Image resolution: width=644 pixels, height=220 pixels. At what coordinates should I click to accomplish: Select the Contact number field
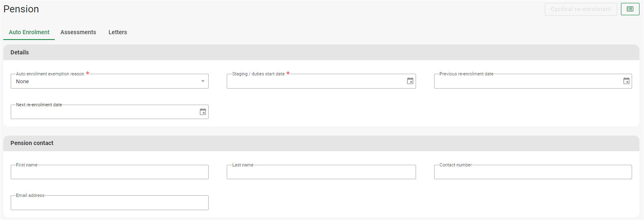(x=532, y=172)
